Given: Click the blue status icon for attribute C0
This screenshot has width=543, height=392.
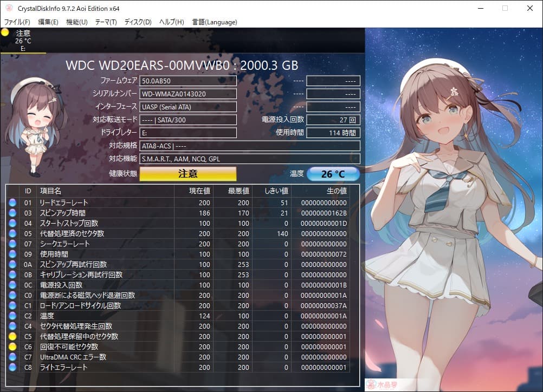Looking at the screenshot, I should [12, 295].
